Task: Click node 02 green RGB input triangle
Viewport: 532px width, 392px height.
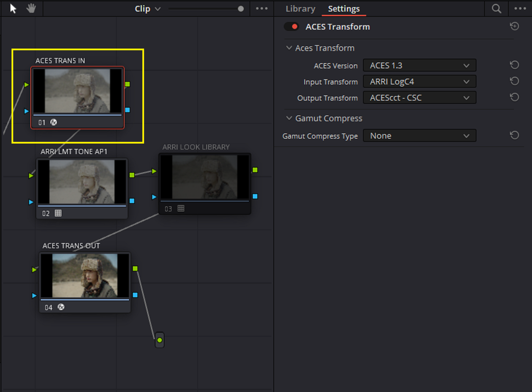Action: 31,175
